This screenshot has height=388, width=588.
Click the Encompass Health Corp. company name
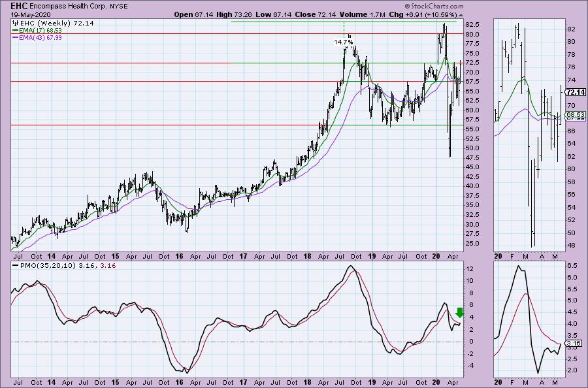[69, 7]
